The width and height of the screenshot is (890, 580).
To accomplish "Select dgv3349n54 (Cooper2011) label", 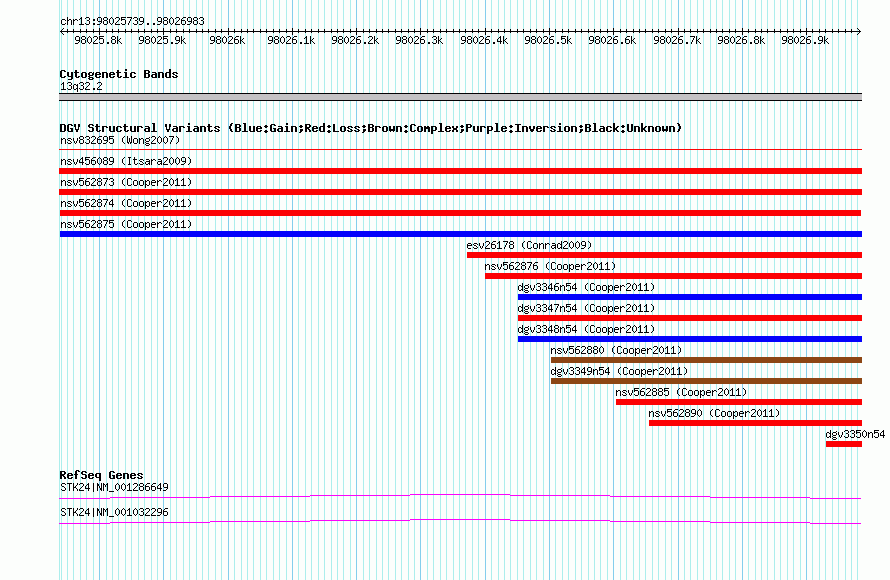I will (619, 371).
